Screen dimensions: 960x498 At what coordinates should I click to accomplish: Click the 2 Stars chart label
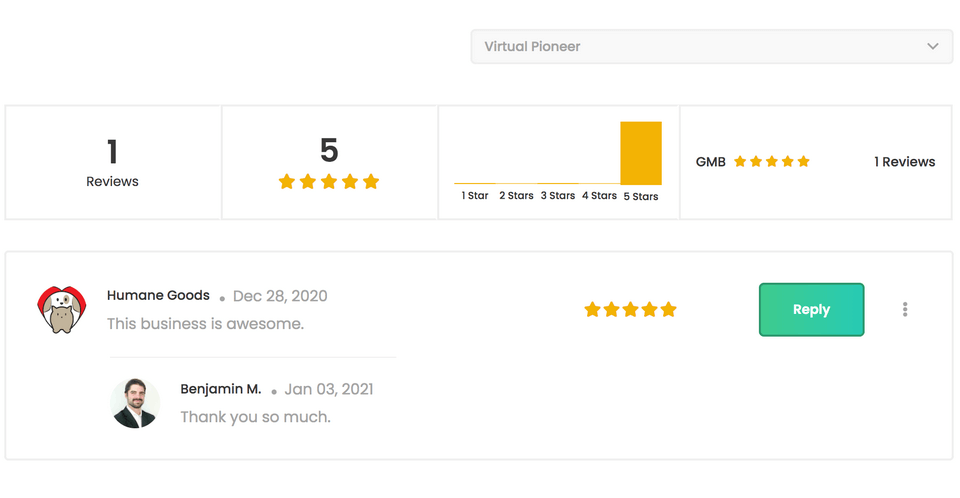pos(516,195)
